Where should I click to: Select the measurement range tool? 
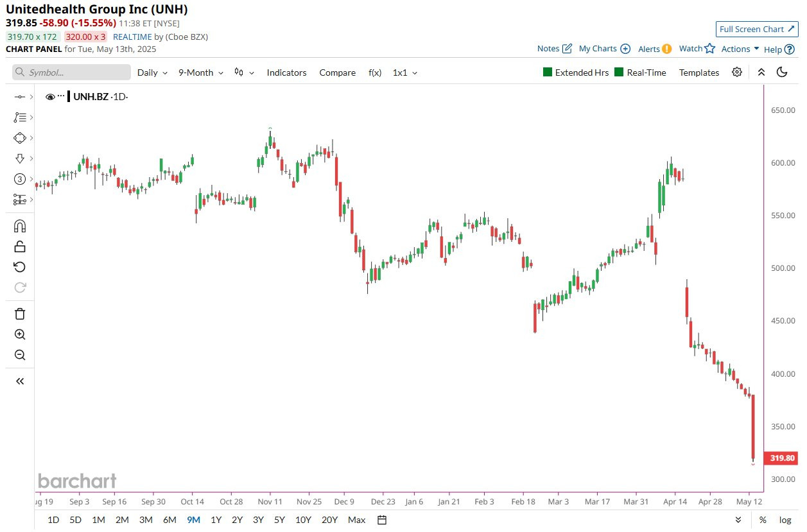19,200
